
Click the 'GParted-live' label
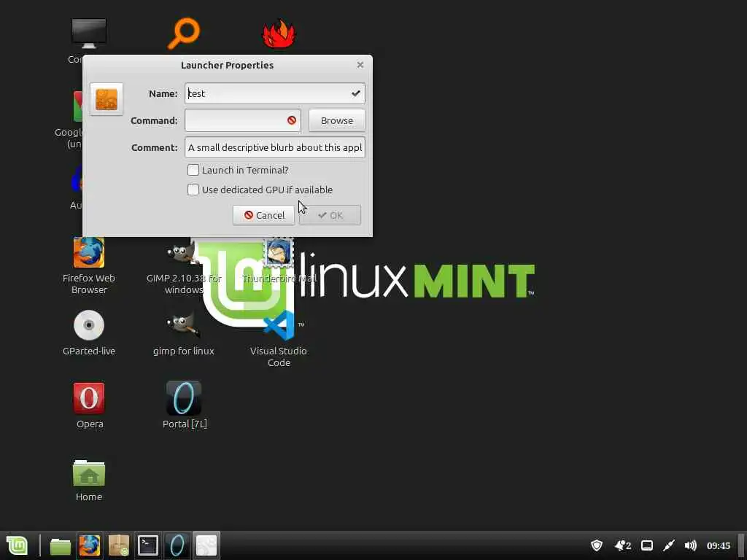89,351
